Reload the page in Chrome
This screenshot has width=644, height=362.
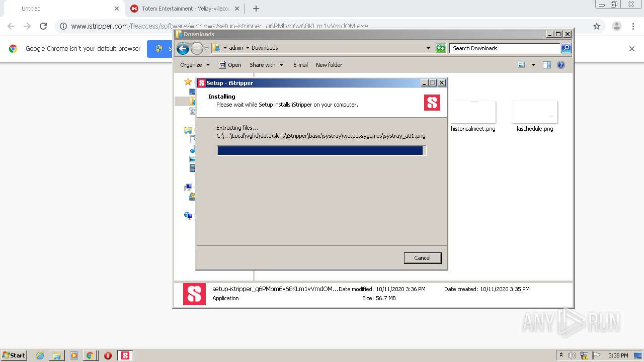coord(43,26)
